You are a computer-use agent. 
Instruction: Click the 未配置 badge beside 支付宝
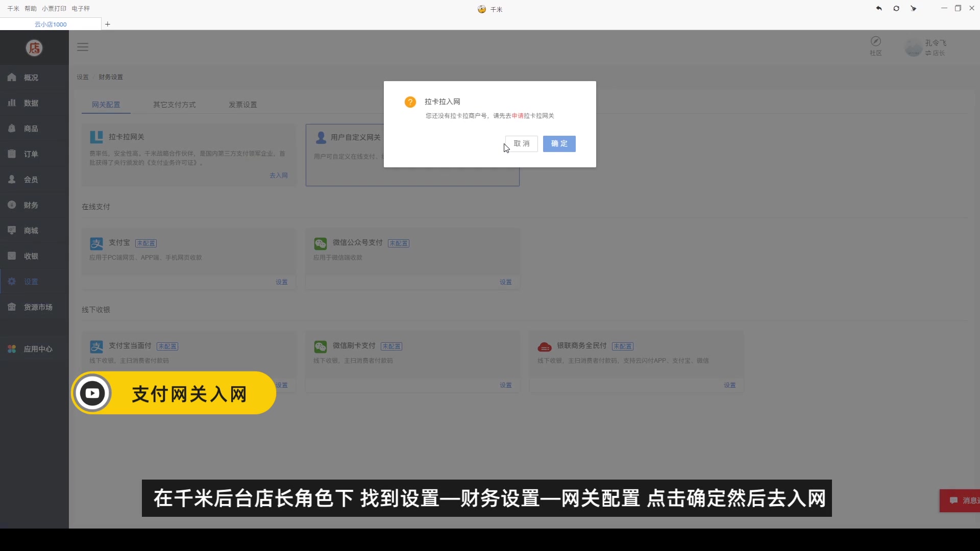[x=146, y=243]
